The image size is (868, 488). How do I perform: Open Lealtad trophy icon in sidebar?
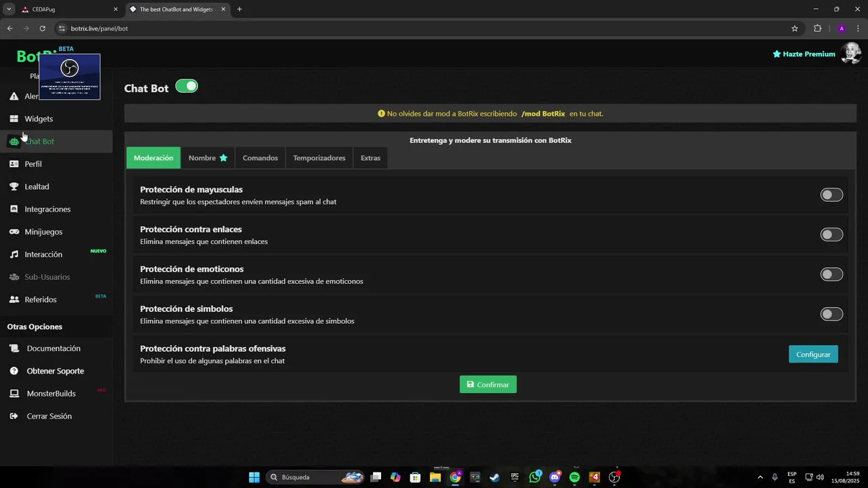pyautogui.click(x=14, y=186)
